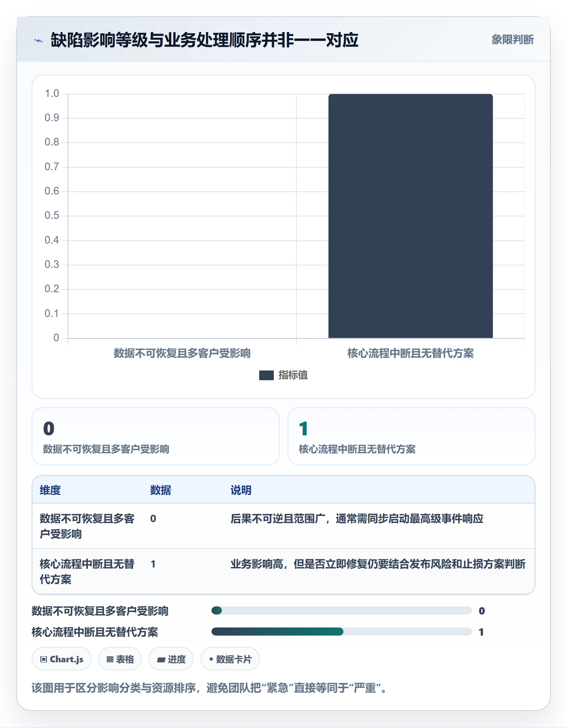Image resolution: width=567 pixels, height=728 pixels.
Task: Click the 1.0 y-axis tick label
Action: [x=52, y=94]
